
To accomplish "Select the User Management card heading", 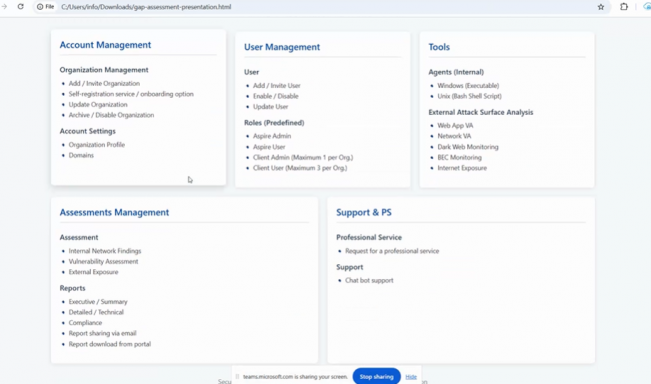I will pos(282,47).
